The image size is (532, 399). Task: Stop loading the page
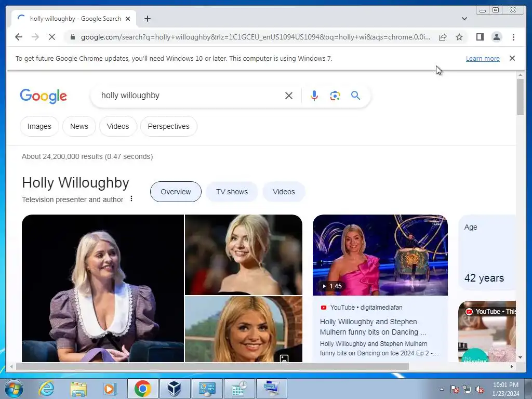52,37
